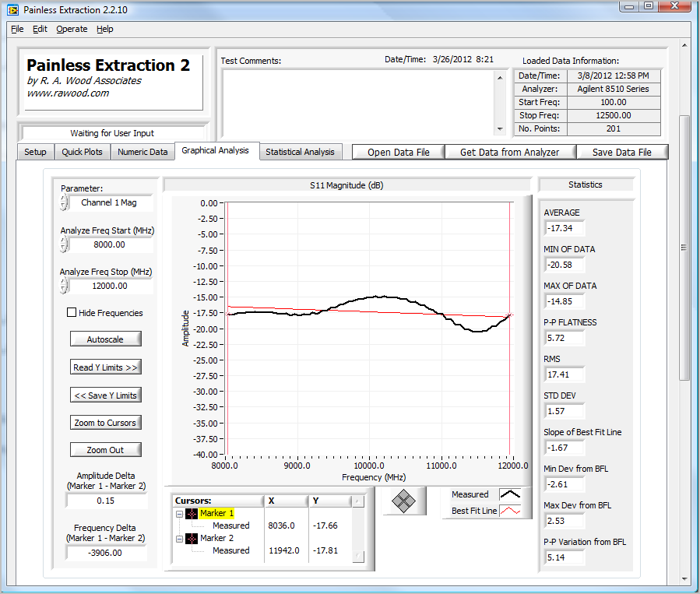
Task: Step the Parameter Channel 1 Mag selector
Action: pos(64,202)
